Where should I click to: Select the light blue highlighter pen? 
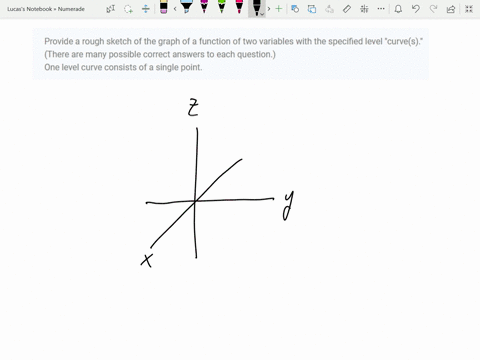point(186,7)
